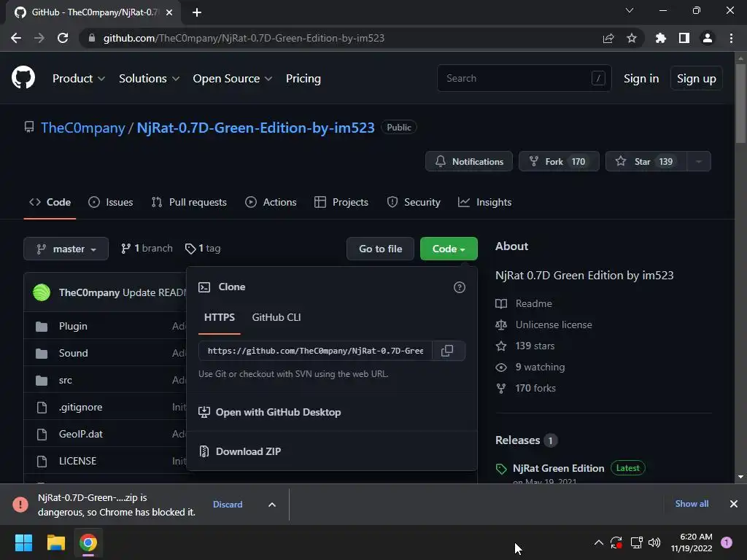Screen dimensions: 747x560
Task: Expand the Open Source menu
Action: pyautogui.click(x=233, y=79)
